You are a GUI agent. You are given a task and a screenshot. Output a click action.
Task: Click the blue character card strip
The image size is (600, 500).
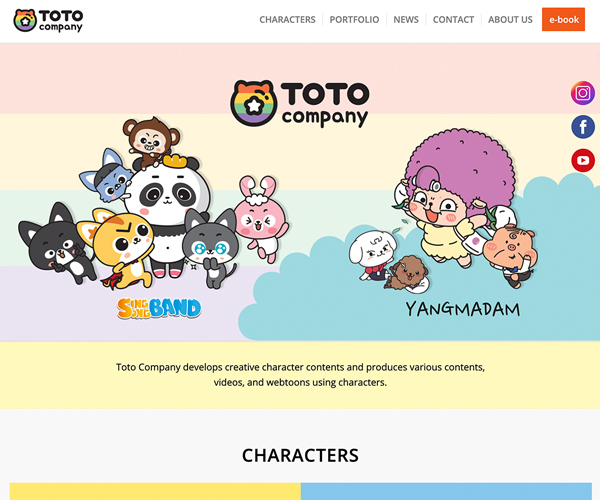point(446,491)
